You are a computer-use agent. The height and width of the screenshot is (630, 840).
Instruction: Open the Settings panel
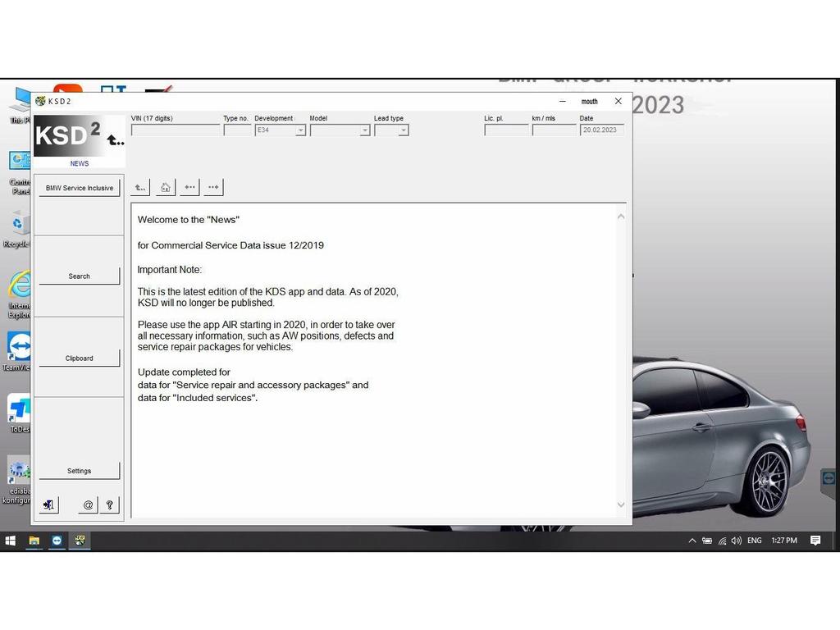(x=80, y=471)
